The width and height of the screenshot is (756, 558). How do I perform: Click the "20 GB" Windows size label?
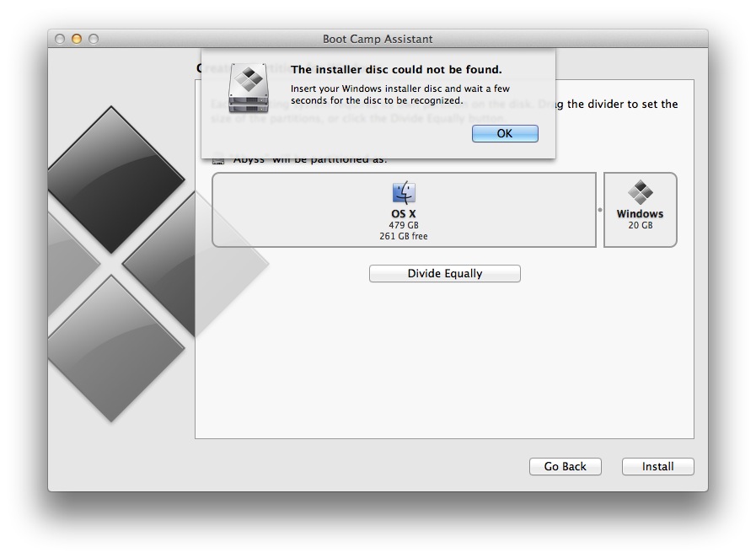click(641, 225)
